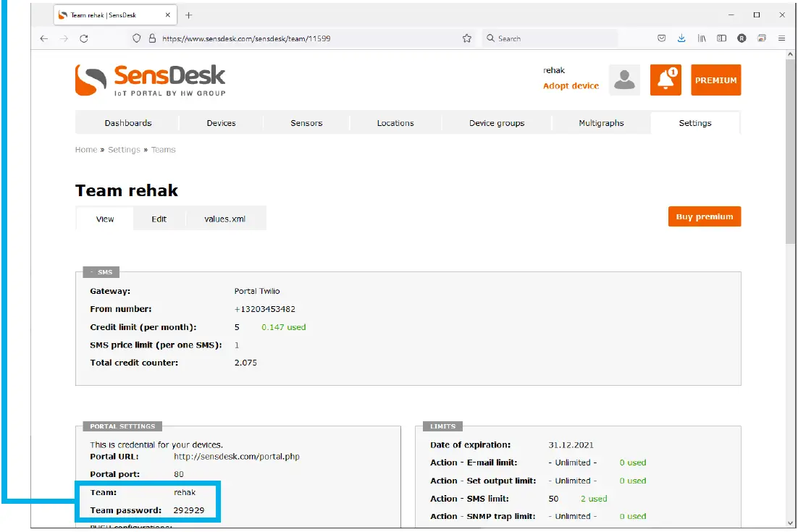Click the Settings breadcrumb link
Viewport: 798px width, 532px height.
(x=124, y=150)
